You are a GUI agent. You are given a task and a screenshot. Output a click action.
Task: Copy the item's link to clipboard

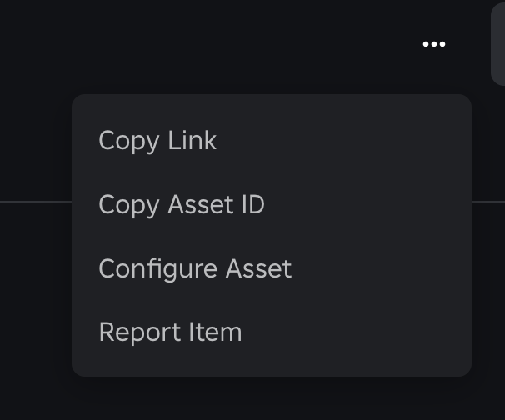click(x=157, y=140)
